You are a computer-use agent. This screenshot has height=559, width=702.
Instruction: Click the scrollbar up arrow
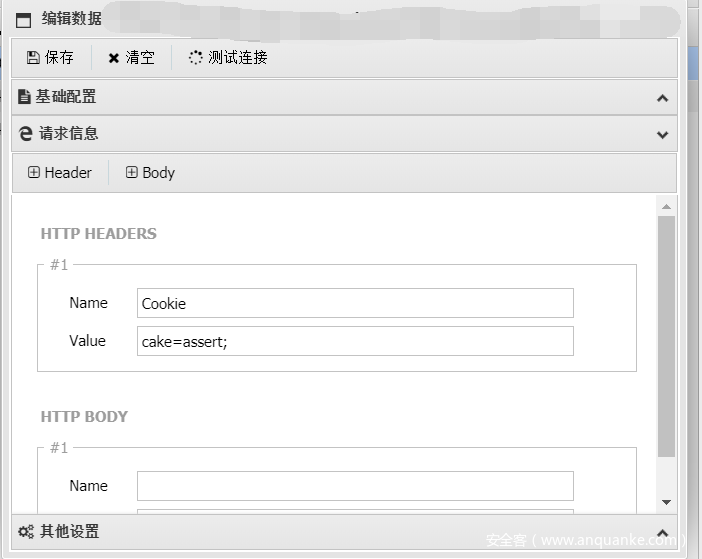click(x=666, y=206)
